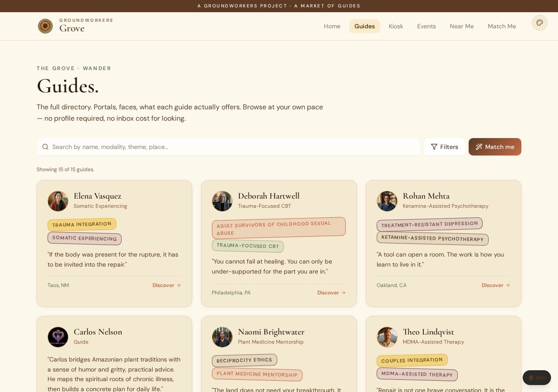
Task: Click Discover on Elena Vasquez's card
Action: point(167,285)
